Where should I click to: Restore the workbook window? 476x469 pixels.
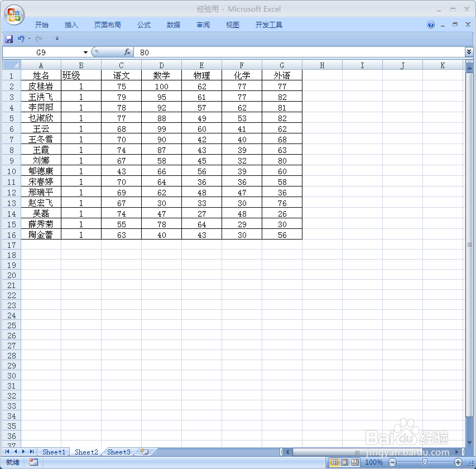(455, 25)
